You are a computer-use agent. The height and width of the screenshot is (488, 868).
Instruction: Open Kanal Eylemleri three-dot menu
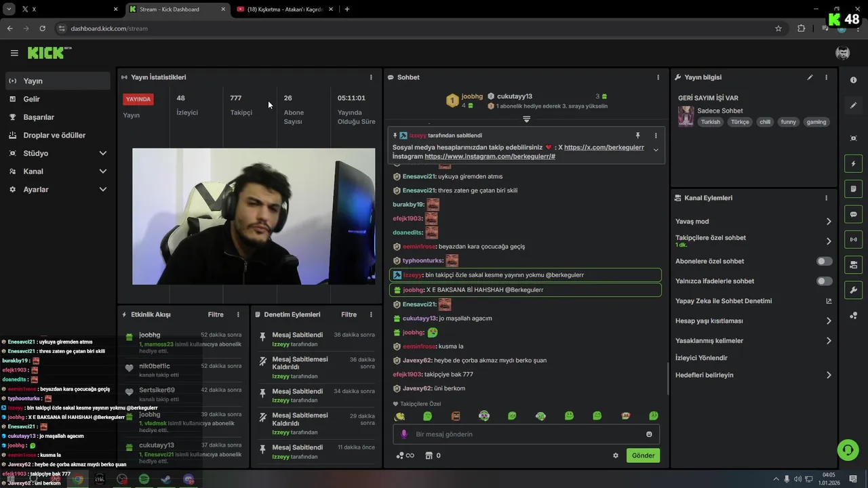click(826, 198)
